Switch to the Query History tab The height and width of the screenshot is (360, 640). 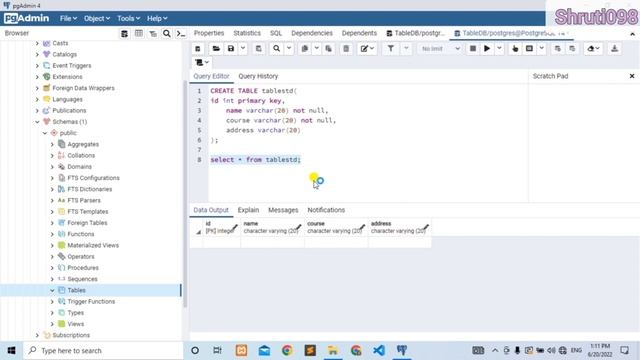pyautogui.click(x=258, y=76)
